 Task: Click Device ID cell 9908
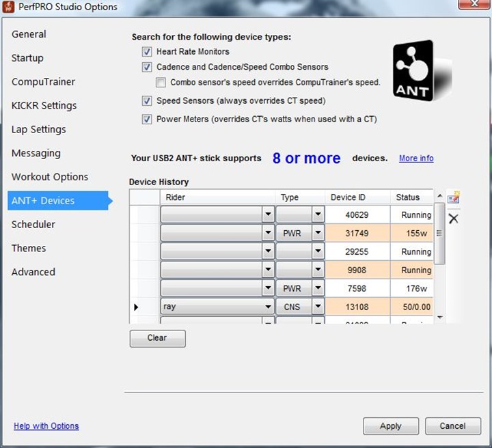point(357,270)
